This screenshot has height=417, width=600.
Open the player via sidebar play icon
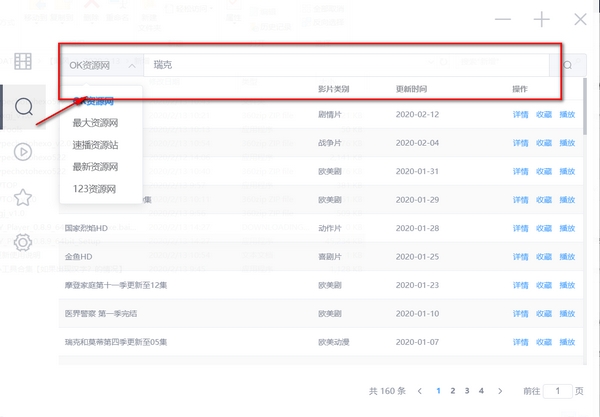click(23, 152)
